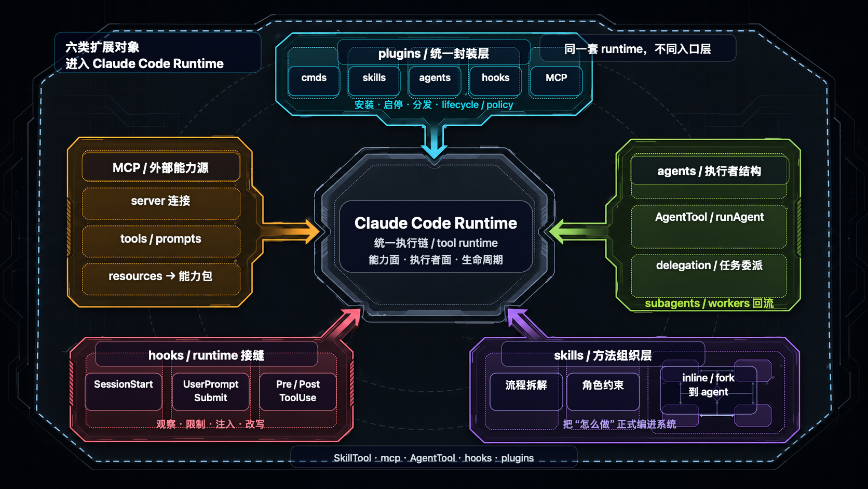Click the small "skills" box under plugins
This screenshot has width=868, height=489.
(x=374, y=81)
